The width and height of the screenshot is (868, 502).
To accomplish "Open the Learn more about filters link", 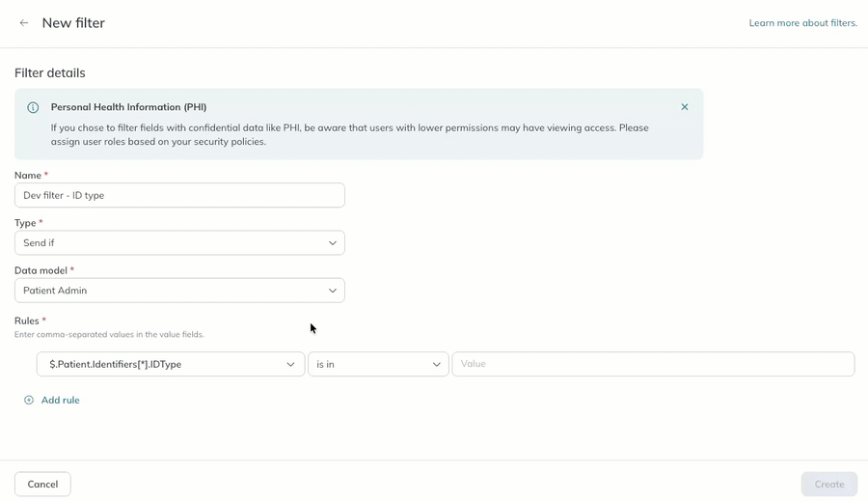I will tap(802, 23).
